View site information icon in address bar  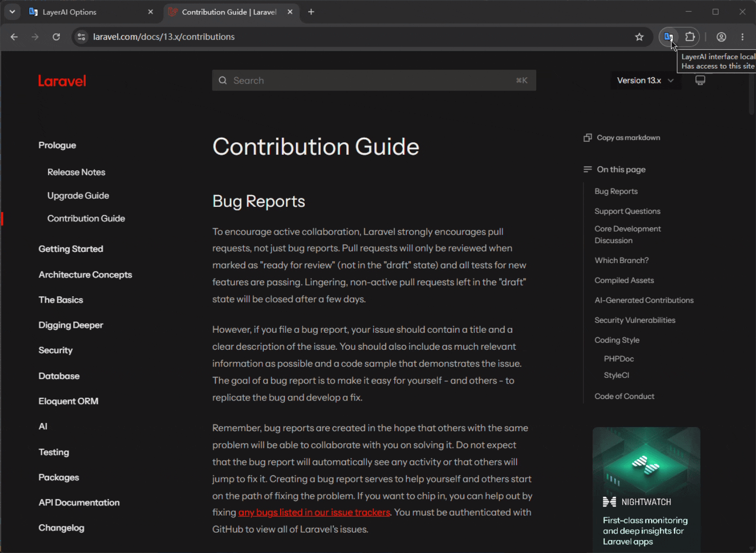pyautogui.click(x=81, y=37)
